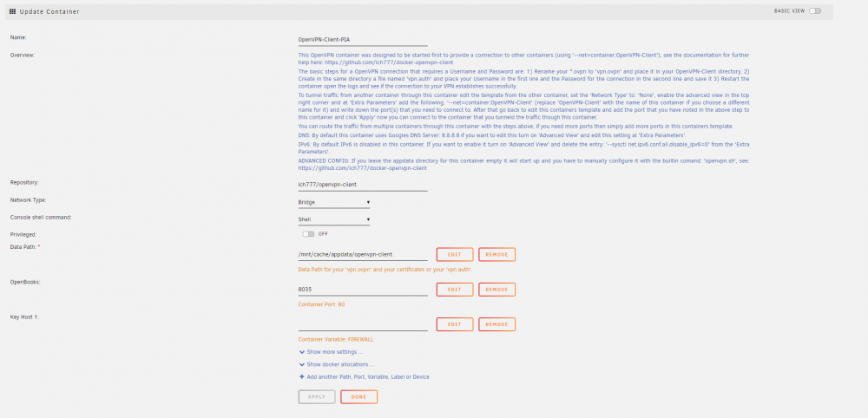The height and width of the screenshot is (418, 868).
Task: Click the chevron icon beside Show docker allocations
Action: click(x=302, y=364)
